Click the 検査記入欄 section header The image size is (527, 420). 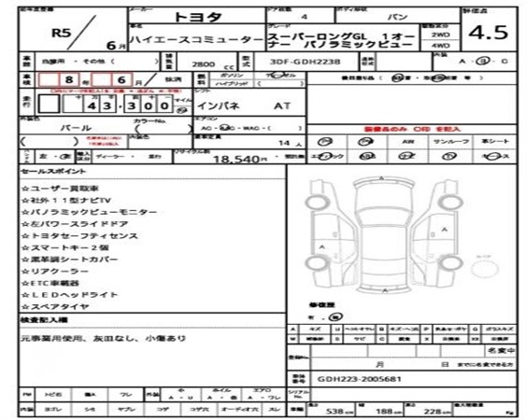[x=44, y=320]
